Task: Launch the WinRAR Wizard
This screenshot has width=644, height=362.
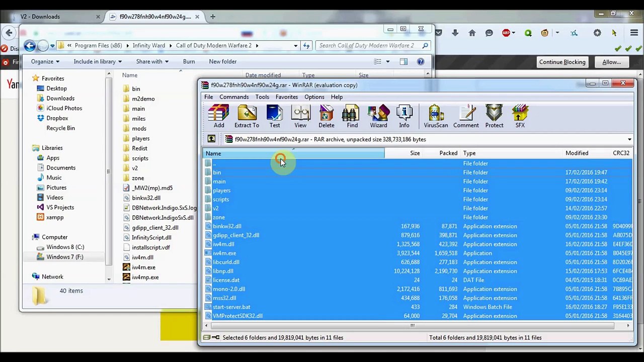Action: 378,116
